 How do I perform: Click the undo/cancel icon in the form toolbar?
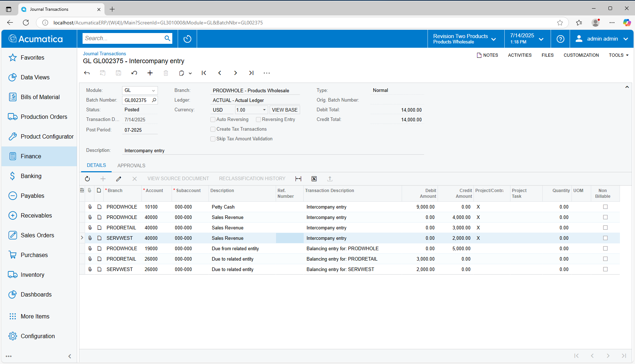[x=134, y=73]
